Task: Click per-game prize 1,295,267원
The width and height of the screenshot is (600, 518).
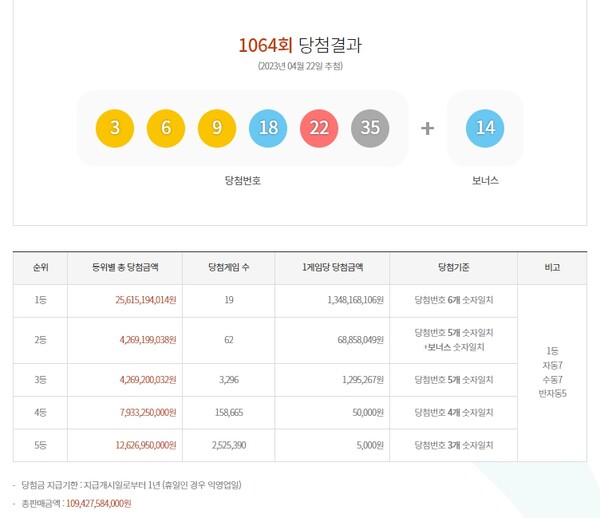Action: (363, 380)
